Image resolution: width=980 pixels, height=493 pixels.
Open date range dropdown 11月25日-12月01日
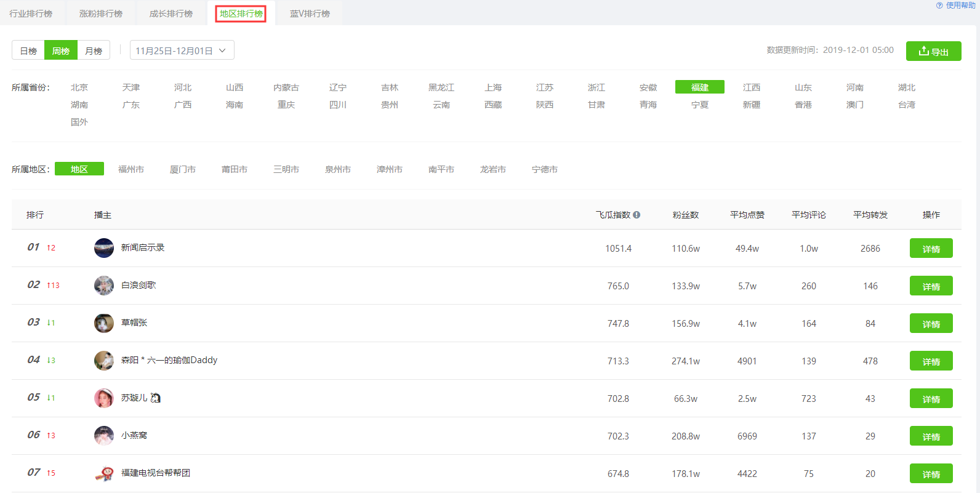[x=182, y=50]
